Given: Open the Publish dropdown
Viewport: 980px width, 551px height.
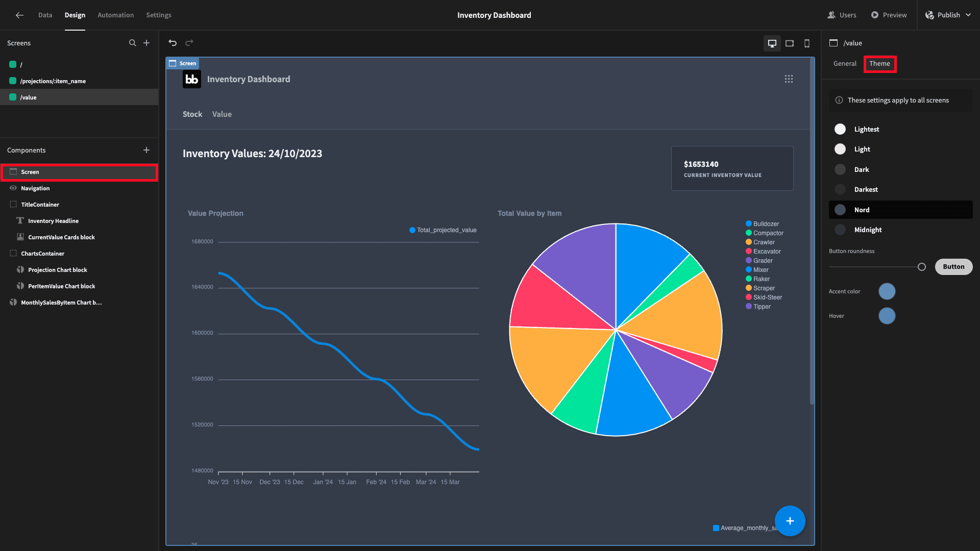Looking at the screenshot, I should (948, 15).
